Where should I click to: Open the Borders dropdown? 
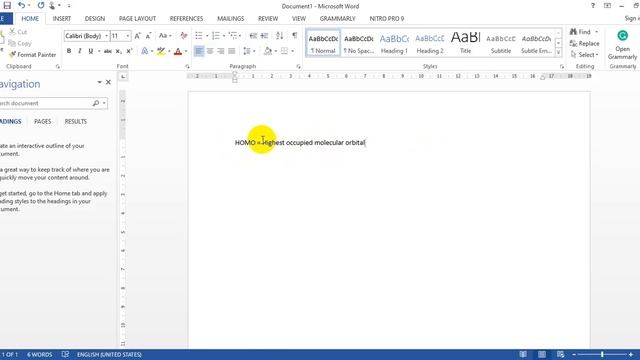[x=293, y=51]
